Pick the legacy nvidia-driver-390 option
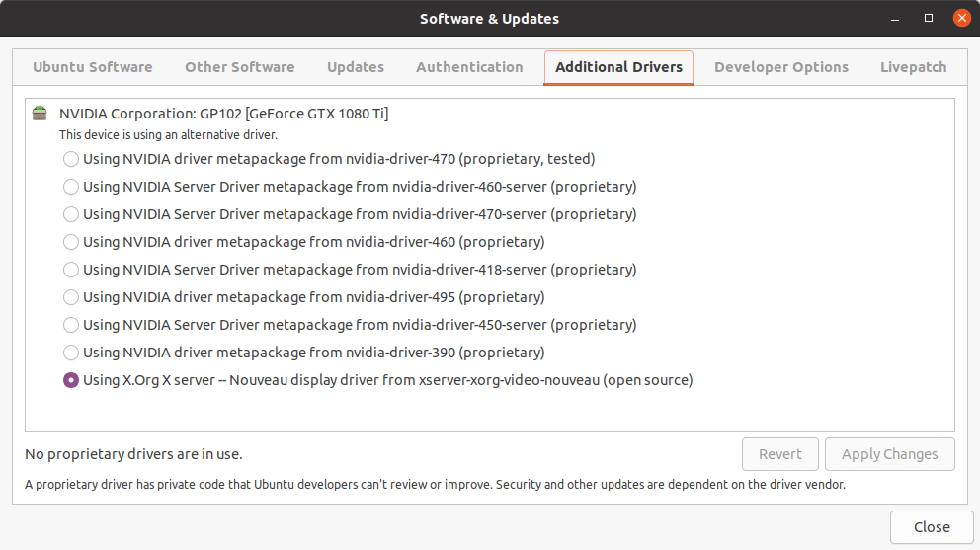Screen dimensions: 980x550 (71, 353)
